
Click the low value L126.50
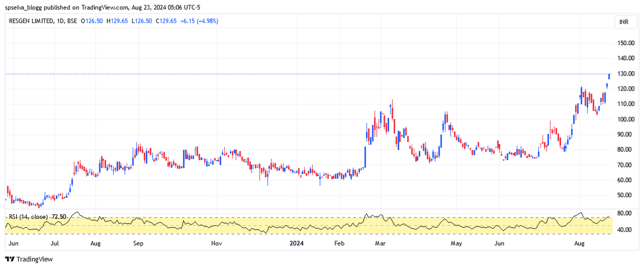tap(142, 21)
